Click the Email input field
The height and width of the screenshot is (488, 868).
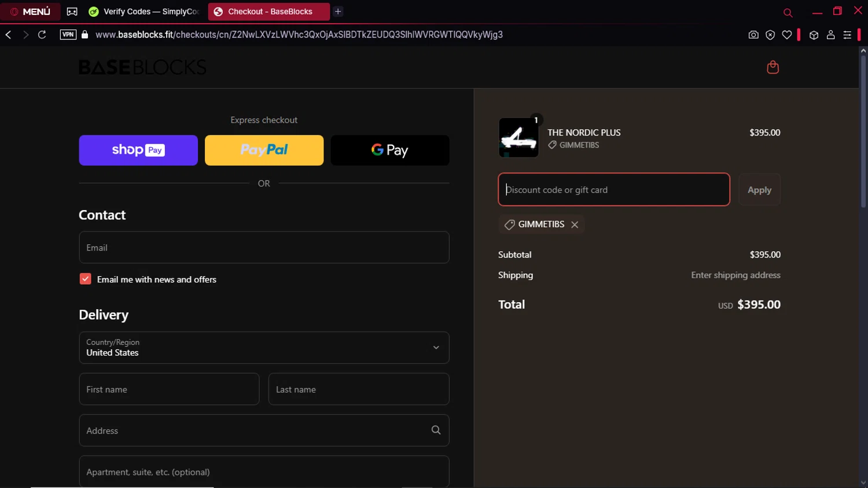[264, 247]
